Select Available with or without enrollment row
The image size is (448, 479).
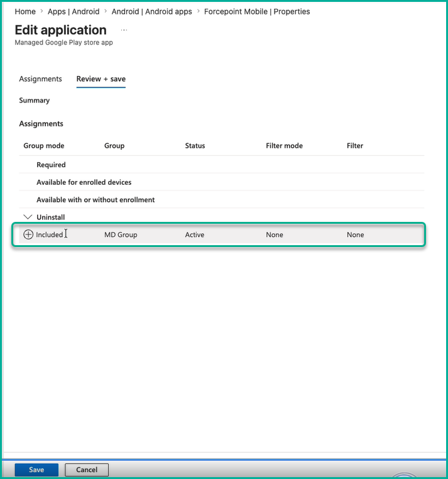coord(221,199)
